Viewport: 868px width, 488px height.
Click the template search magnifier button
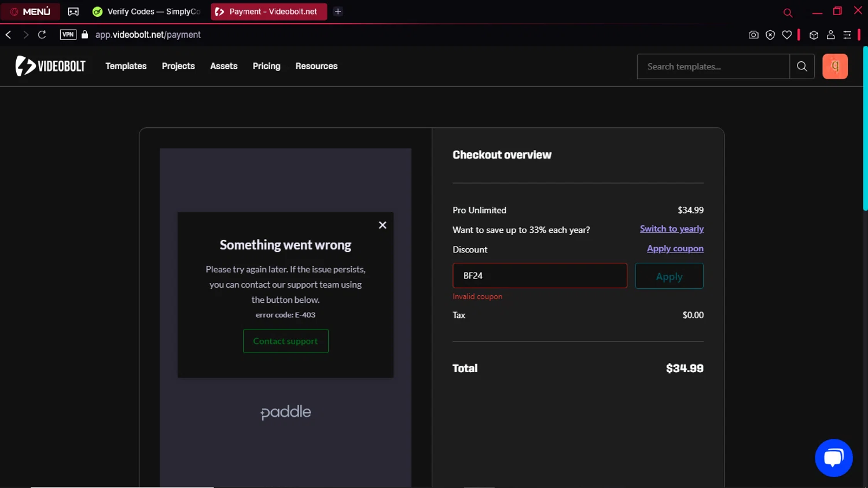pos(802,67)
